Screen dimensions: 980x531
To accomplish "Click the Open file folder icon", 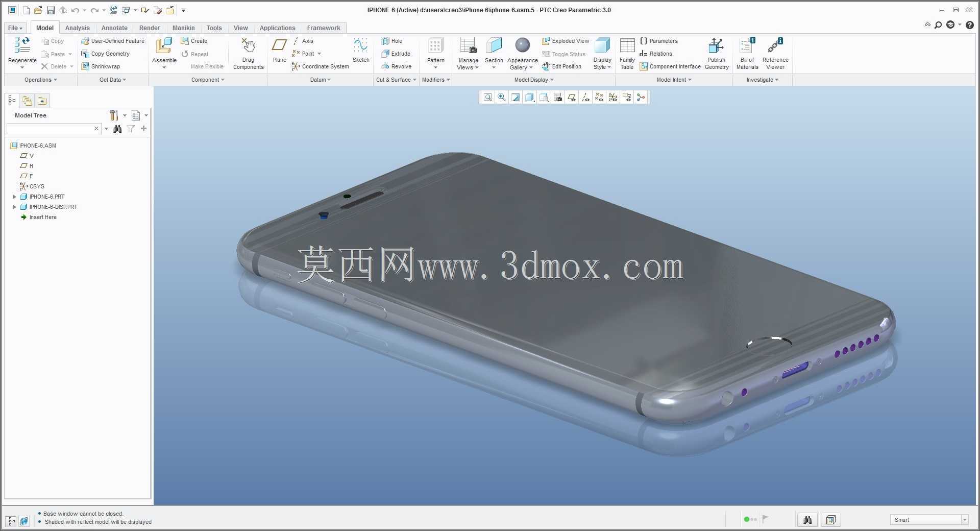I will [x=38, y=10].
